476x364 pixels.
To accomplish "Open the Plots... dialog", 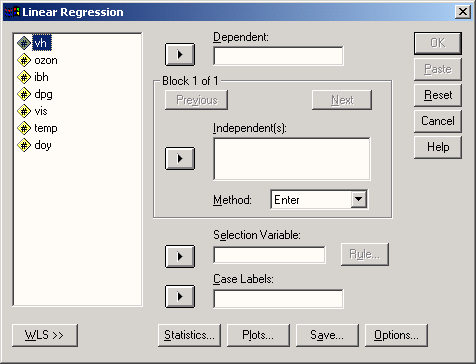I will 258,335.
